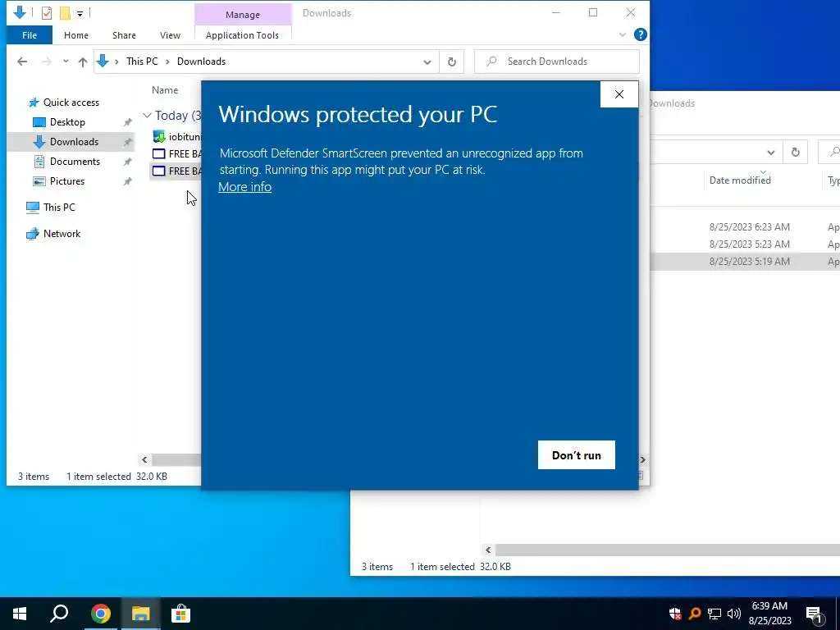Screen dimensions: 840x630
Task: Click the More info link in SmartScreen dialog
Action: (x=244, y=187)
